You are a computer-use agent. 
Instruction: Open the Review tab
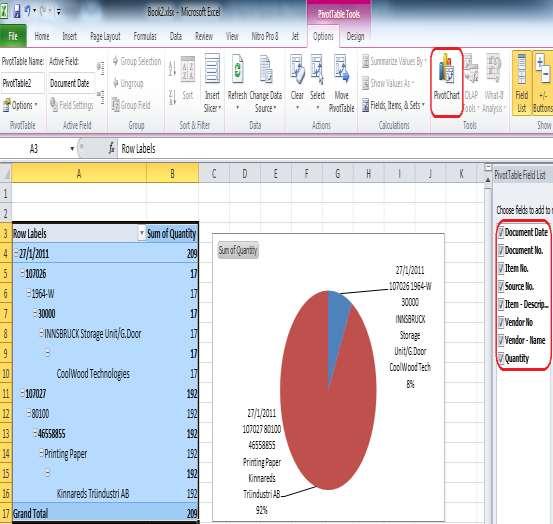204,36
